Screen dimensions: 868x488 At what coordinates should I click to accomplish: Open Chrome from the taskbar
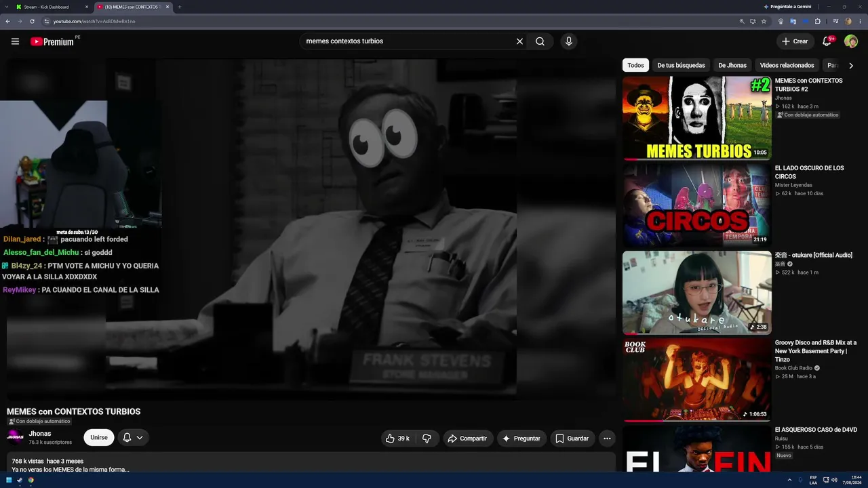click(x=31, y=480)
